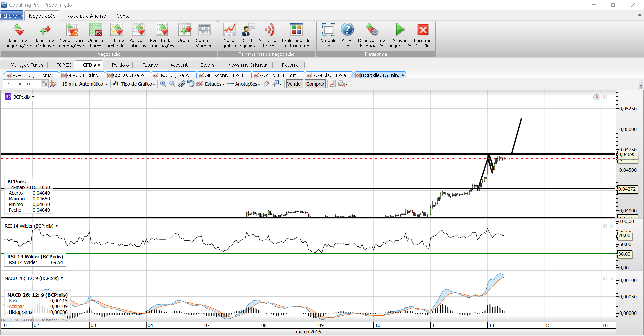
Task: Open the print/export chart dropdown
Action: (343, 84)
